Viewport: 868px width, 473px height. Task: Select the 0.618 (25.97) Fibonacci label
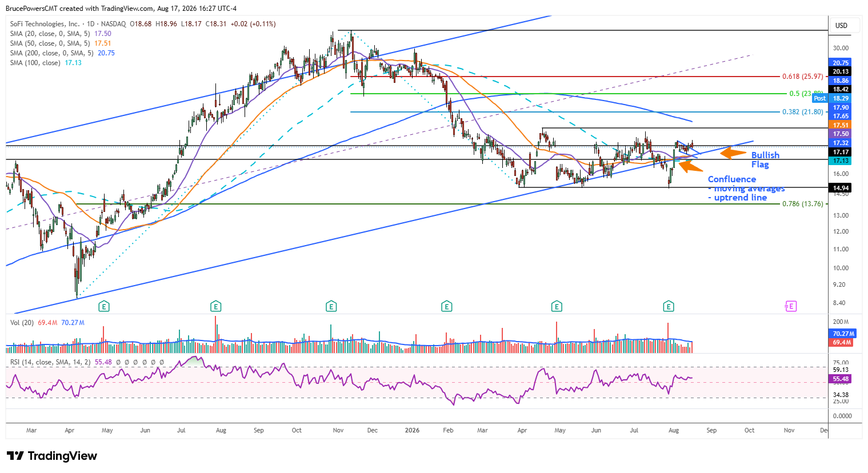[803, 77]
